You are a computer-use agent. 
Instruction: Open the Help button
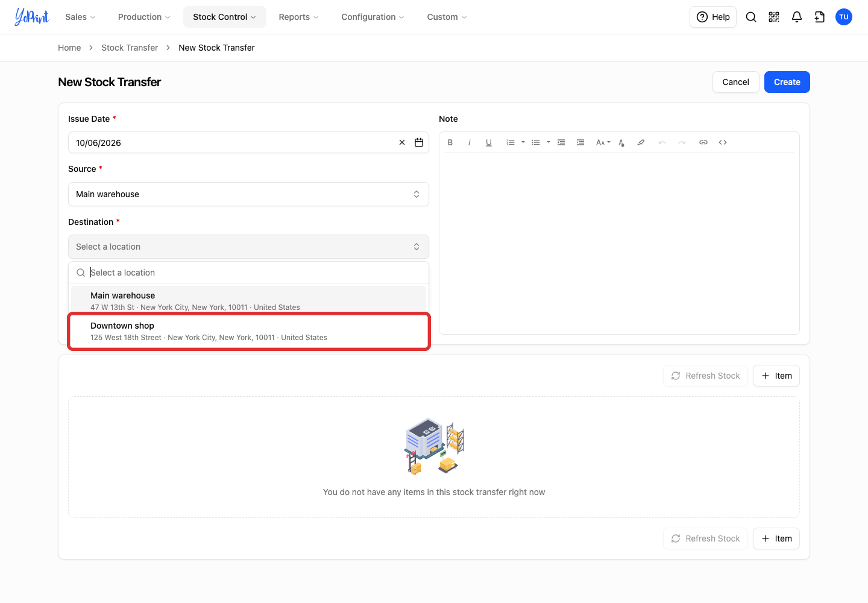coord(713,17)
